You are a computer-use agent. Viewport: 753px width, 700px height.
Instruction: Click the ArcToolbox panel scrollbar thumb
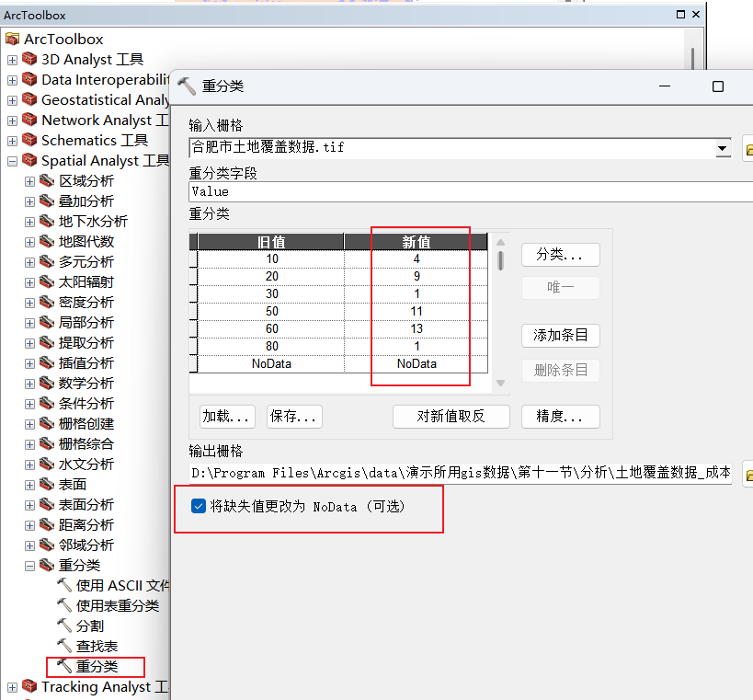point(692,59)
